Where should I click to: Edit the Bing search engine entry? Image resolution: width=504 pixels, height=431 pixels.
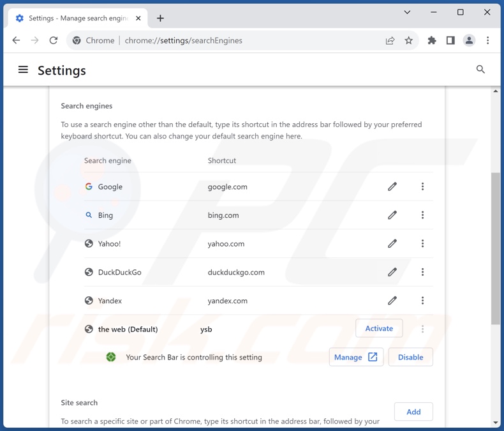(392, 215)
